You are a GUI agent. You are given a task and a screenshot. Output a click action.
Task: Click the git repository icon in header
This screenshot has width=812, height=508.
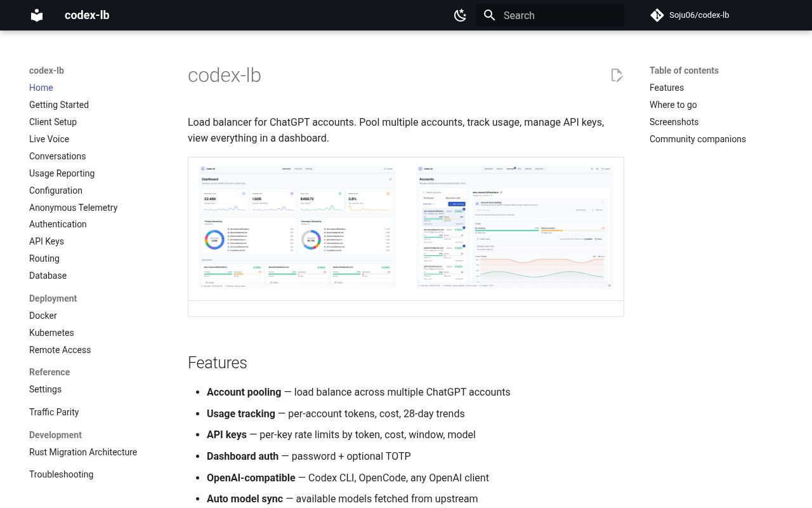(657, 15)
